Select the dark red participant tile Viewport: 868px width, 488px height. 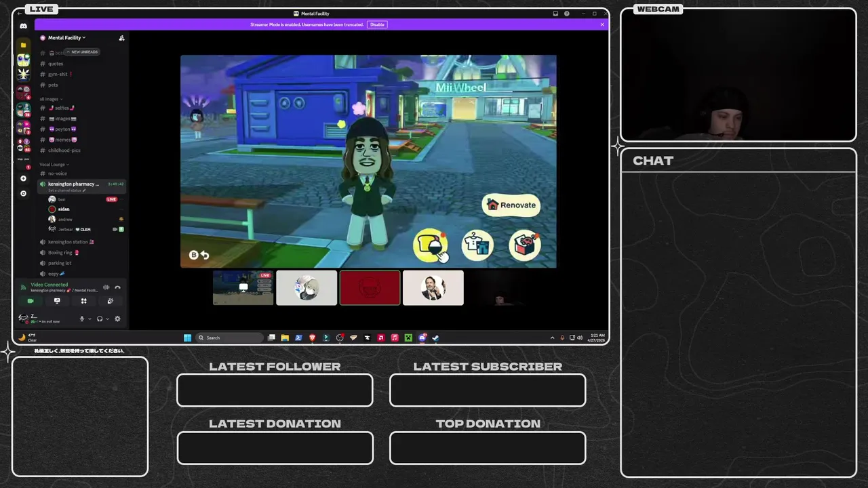point(370,287)
